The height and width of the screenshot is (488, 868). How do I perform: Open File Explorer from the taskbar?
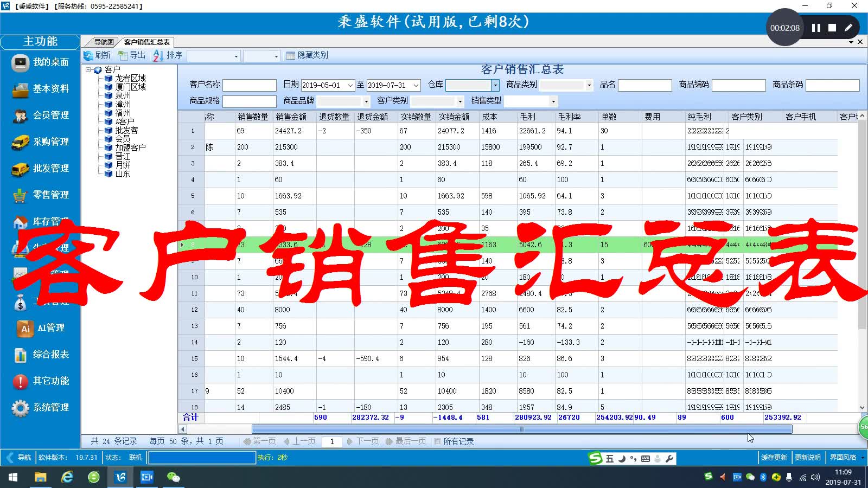(41, 477)
